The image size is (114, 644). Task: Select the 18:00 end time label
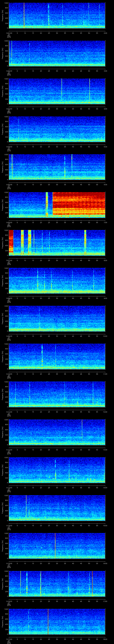(x=105, y=639)
